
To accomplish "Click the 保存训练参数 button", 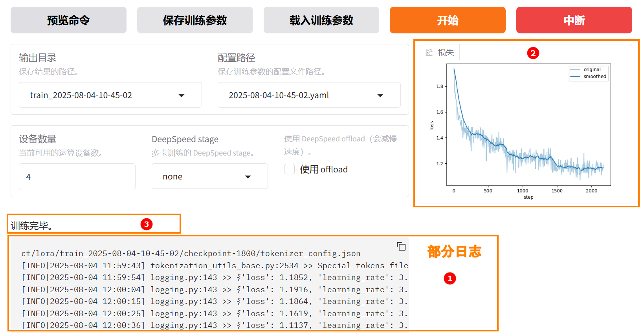I will pos(195,20).
